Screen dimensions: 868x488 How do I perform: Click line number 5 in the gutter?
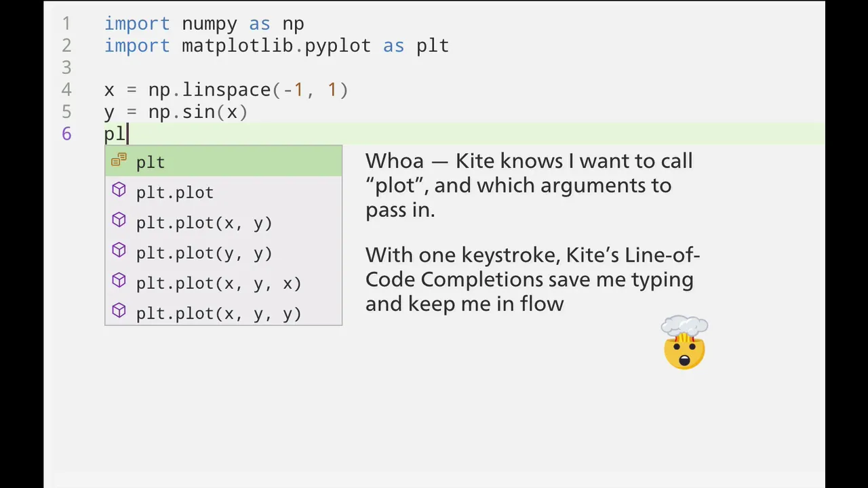[66, 112]
